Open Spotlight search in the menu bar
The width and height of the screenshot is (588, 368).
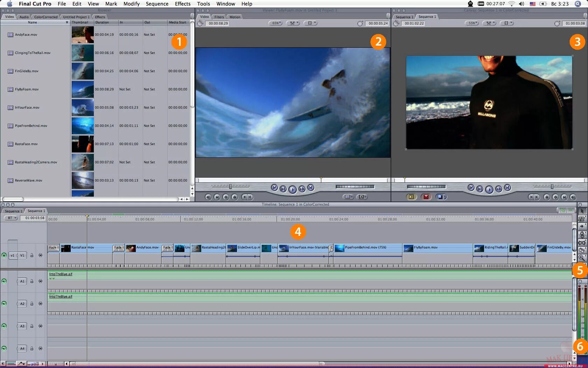pyautogui.click(x=578, y=4)
